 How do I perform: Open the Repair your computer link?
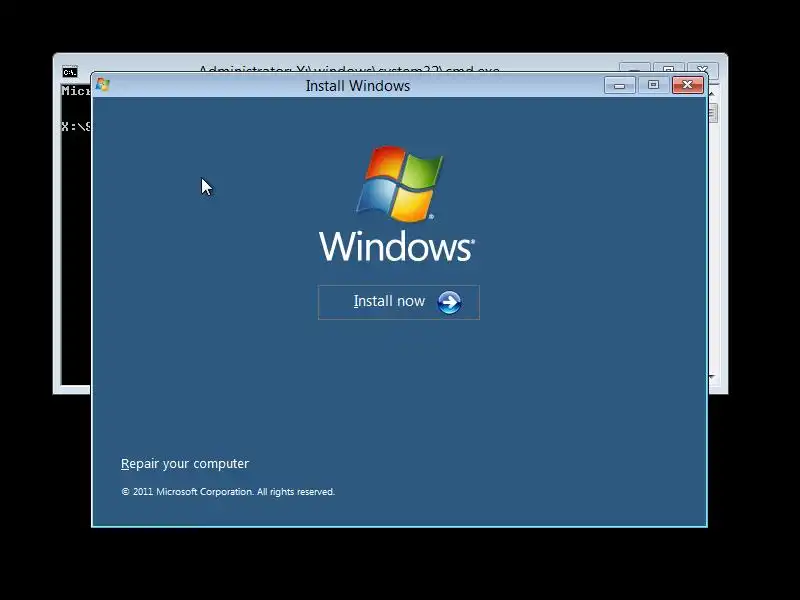(185, 464)
